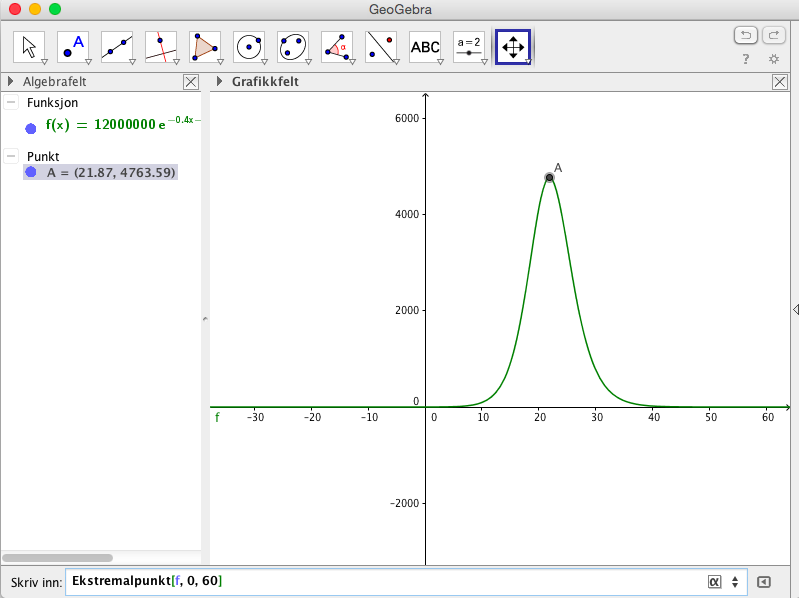The height and width of the screenshot is (598, 799).
Task: Open the help question mark
Action: [x=745, y=59]
